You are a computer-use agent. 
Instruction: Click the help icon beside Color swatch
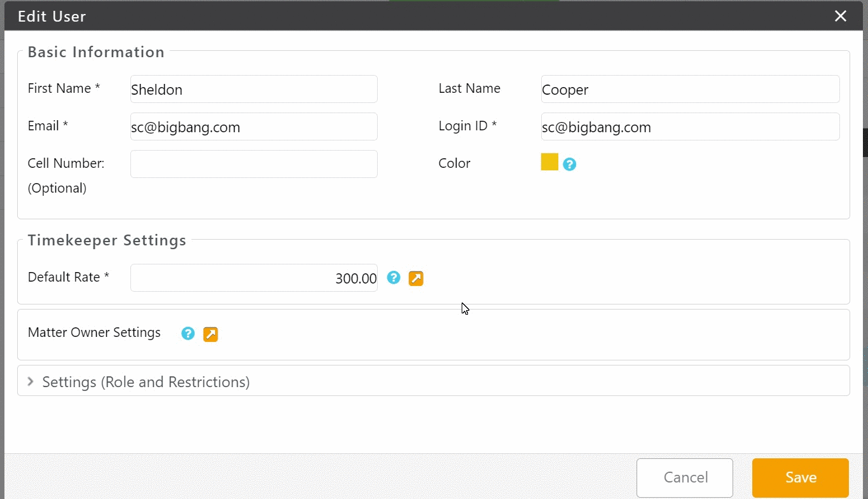(x=570, y=165)
